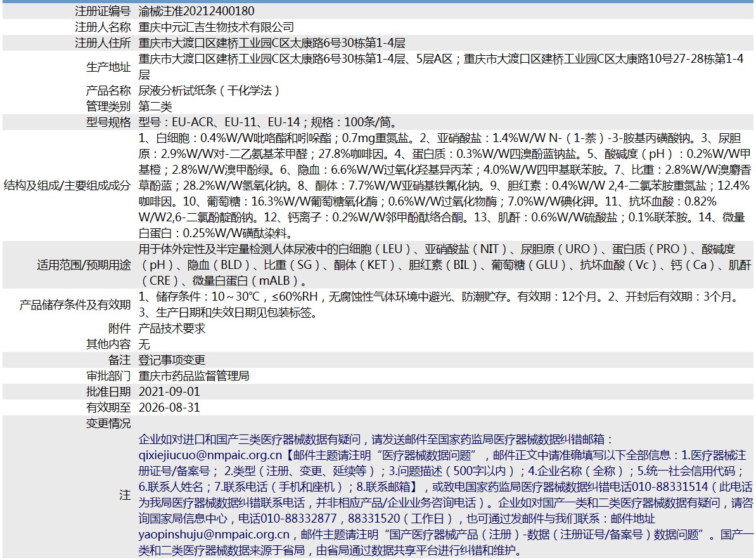Click the '注册人住所' row label
756x560 pixels.
(103, 43)
